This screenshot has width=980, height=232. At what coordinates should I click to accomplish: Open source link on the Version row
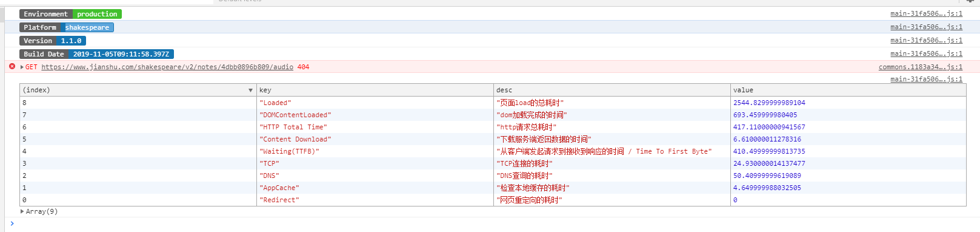(x=926, y=40)
